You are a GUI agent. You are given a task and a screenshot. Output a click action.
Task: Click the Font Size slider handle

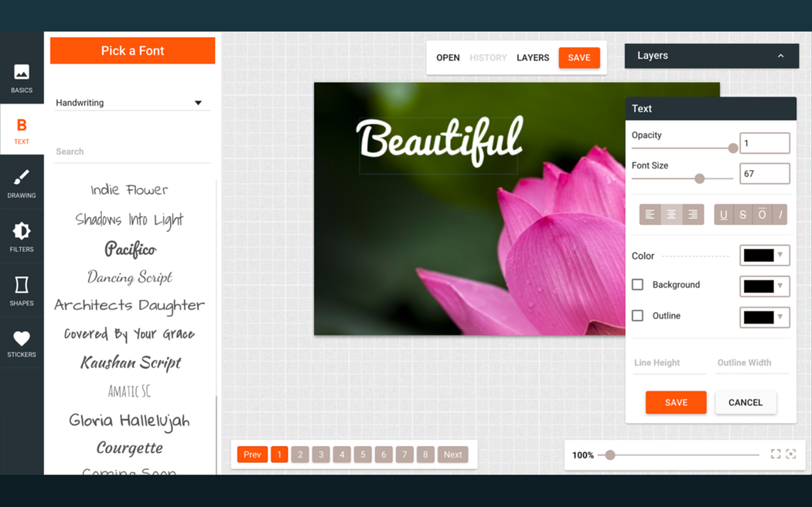(x=699, y=179)
